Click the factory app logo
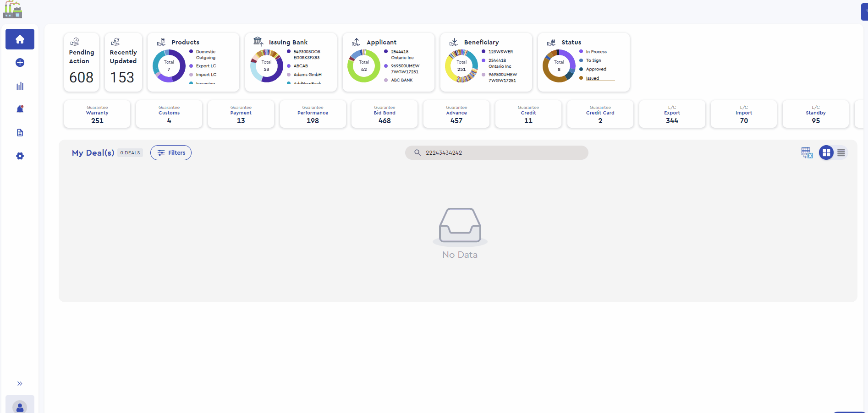The image size is (868, 413). click(13, 9)
